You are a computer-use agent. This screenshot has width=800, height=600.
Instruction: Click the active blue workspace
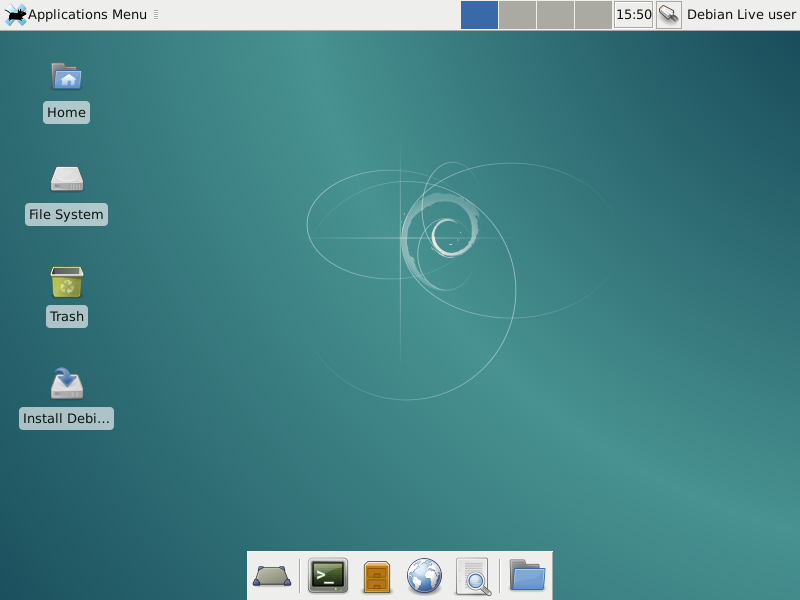point(479,15)
